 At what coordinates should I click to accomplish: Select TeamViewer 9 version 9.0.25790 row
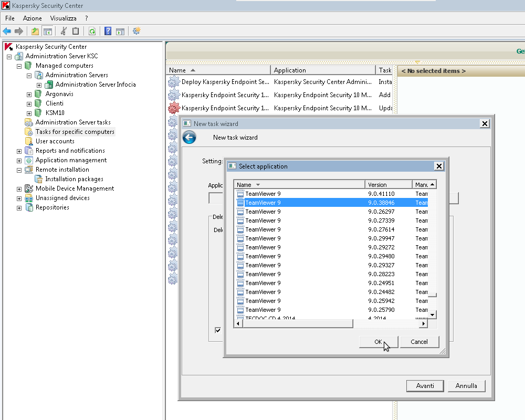click(331, 310)
